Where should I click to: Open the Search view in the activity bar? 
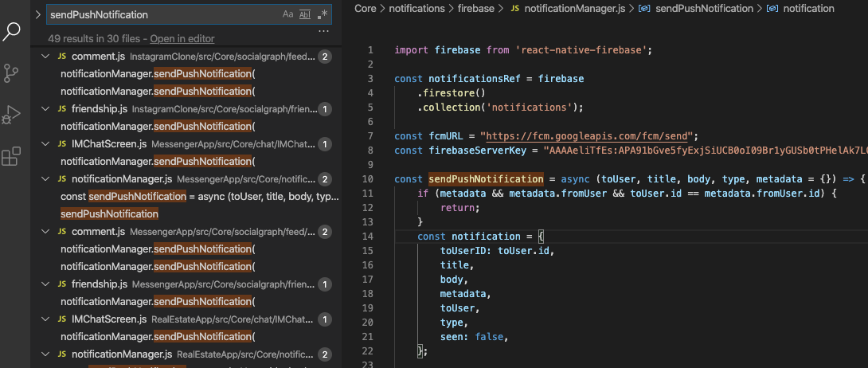11,32
